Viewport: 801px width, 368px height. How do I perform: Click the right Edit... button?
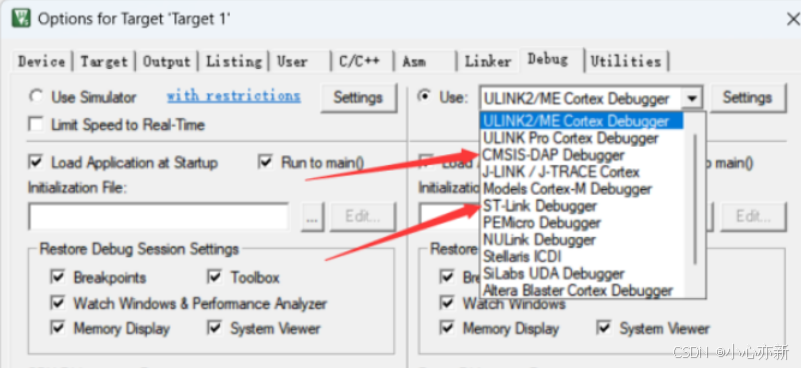point(753,217)
